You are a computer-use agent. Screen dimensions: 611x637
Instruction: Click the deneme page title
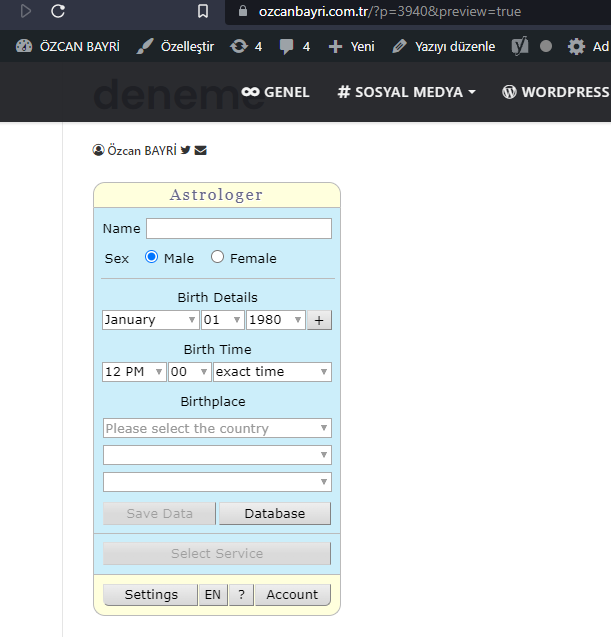(179, 95)
